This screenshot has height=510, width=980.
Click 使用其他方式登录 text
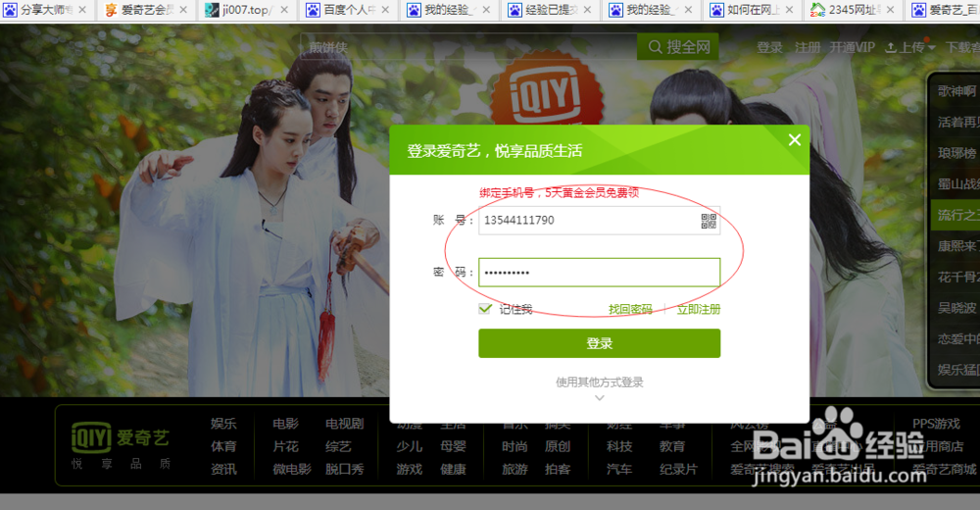[600, 382]
